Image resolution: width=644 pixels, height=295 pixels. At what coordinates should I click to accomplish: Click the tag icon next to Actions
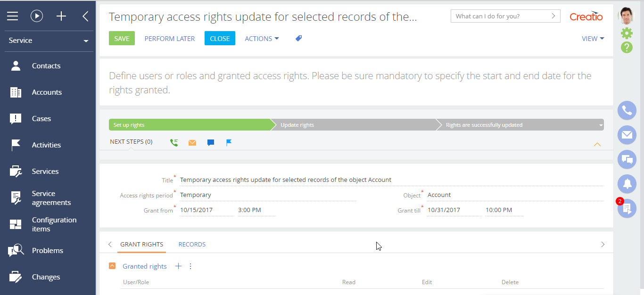298,39
